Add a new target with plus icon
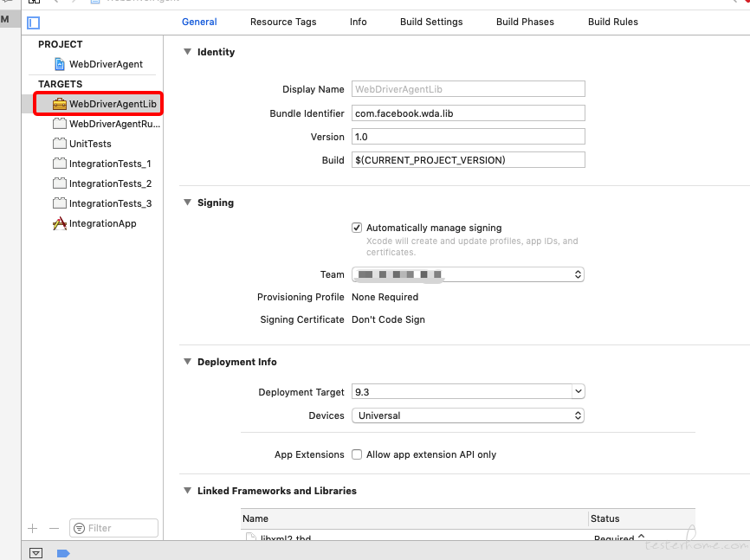 33,529
